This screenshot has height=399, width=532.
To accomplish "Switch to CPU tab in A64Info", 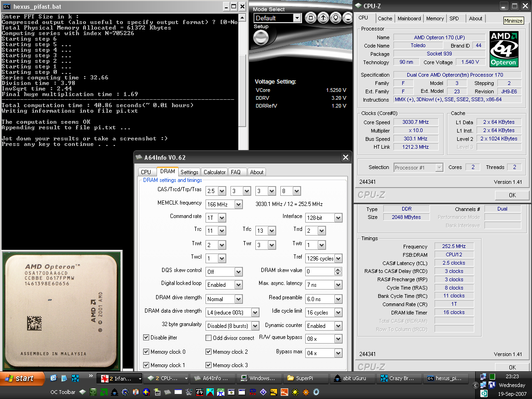I will [146, 172].
